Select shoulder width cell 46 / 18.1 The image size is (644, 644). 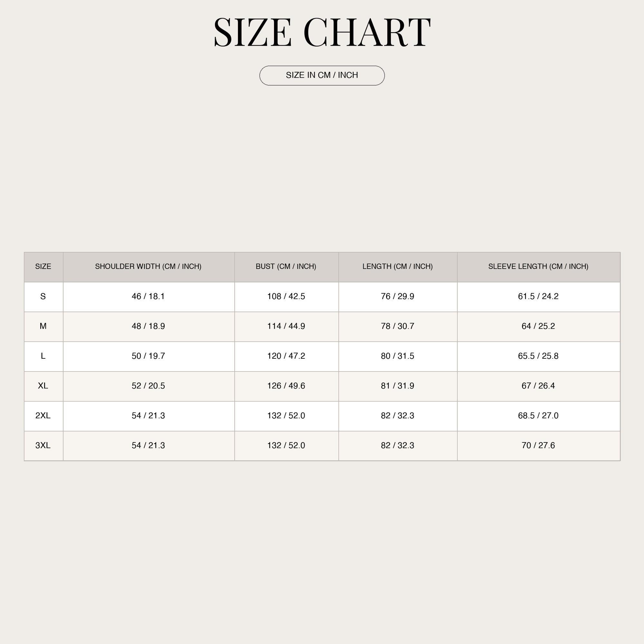pyautogui.click(x=149, y=297)
